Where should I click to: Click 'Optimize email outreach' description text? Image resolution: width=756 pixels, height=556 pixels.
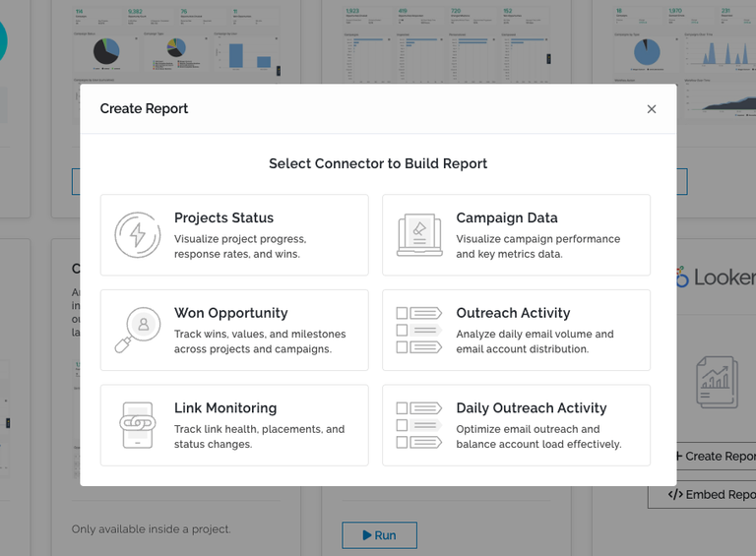click(x=538, y=436)
